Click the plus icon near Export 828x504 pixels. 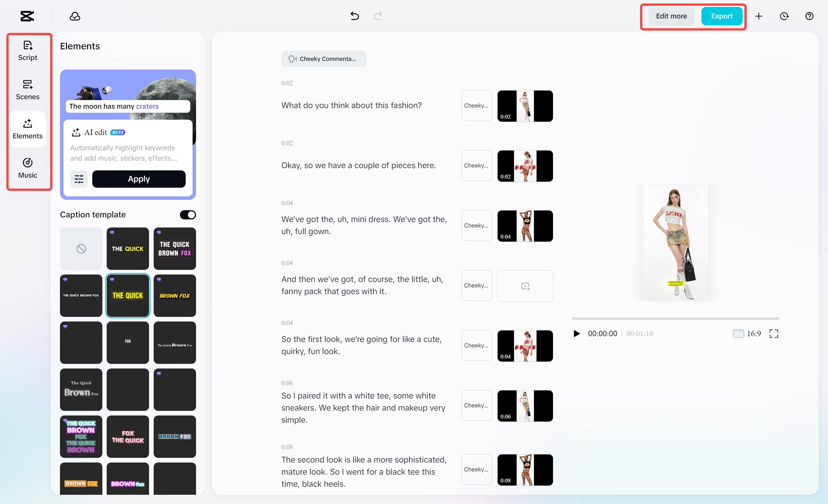pos(759,16)
